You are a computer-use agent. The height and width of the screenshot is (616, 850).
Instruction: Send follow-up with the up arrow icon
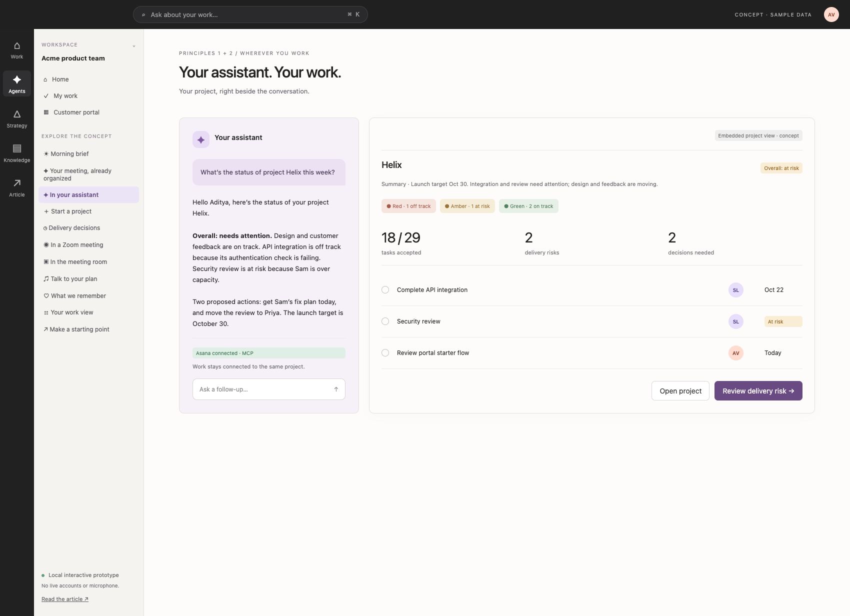(x=336, y=389)
